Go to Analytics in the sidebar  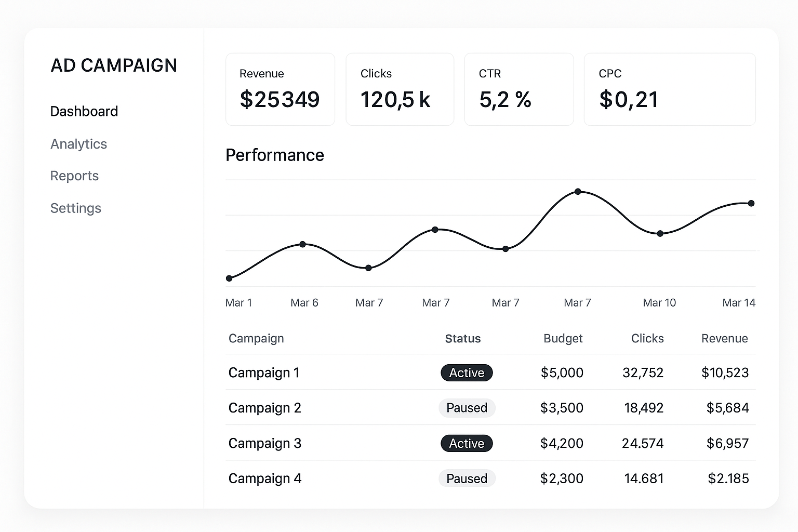pyautogui.click(x=78, y=144)
